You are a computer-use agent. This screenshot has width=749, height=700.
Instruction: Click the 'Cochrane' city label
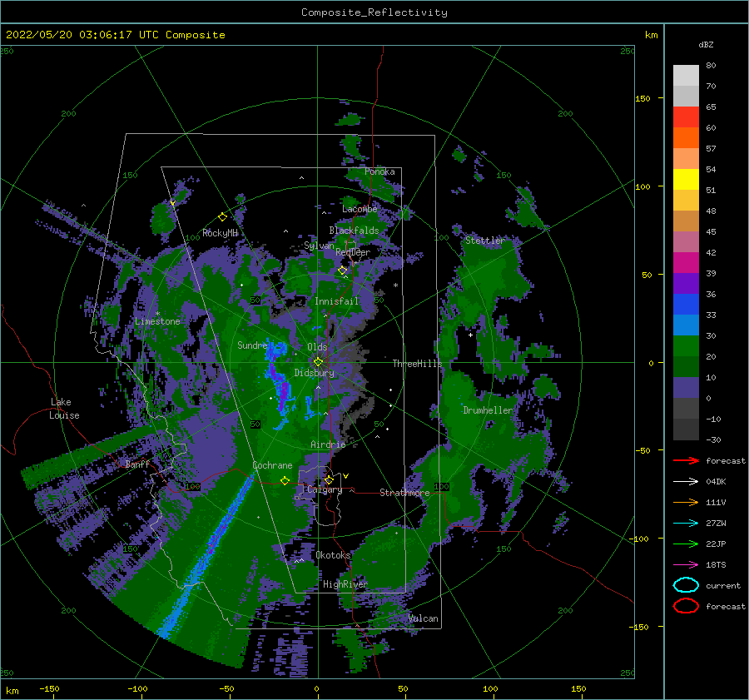tap(272, 465)
